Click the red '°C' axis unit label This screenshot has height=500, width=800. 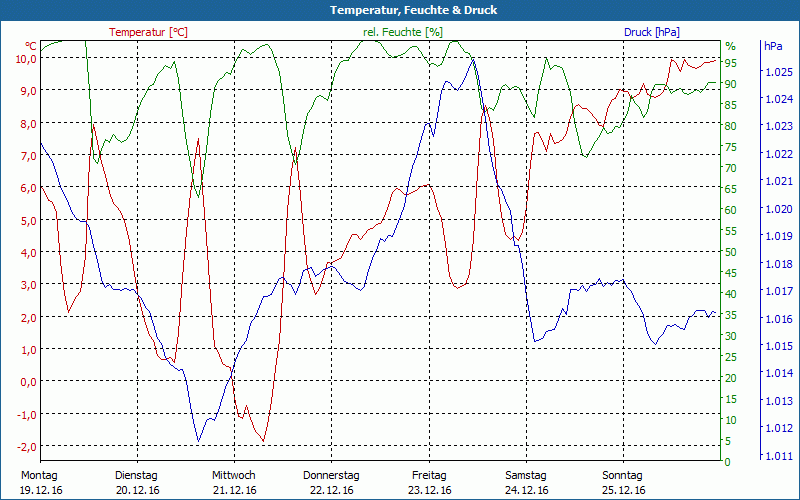click(31, 46)
